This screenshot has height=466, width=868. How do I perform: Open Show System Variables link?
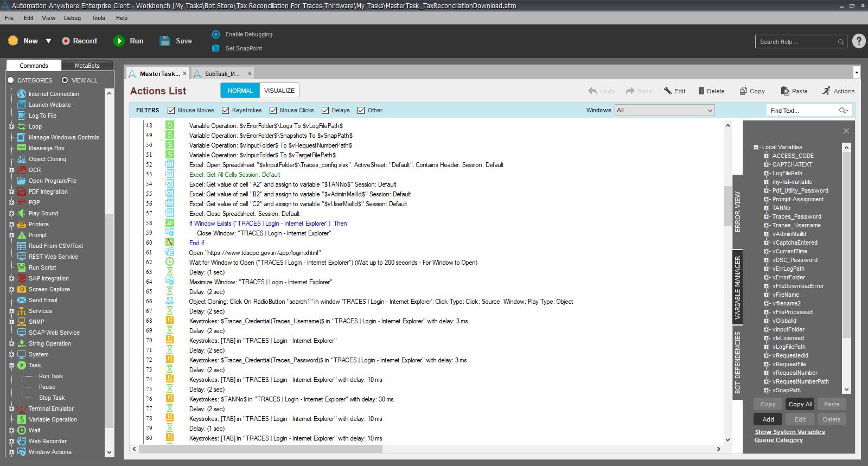[x=789, y=432]
